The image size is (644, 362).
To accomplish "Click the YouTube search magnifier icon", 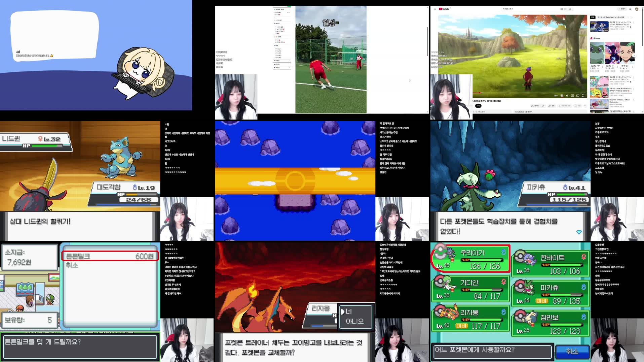I will tap(570, 9).
